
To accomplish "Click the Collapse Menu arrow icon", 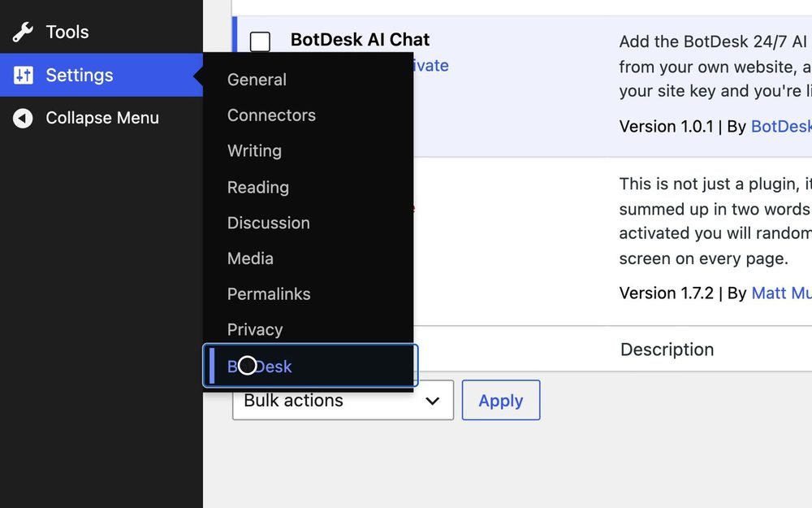I will (x=23, y=118).
